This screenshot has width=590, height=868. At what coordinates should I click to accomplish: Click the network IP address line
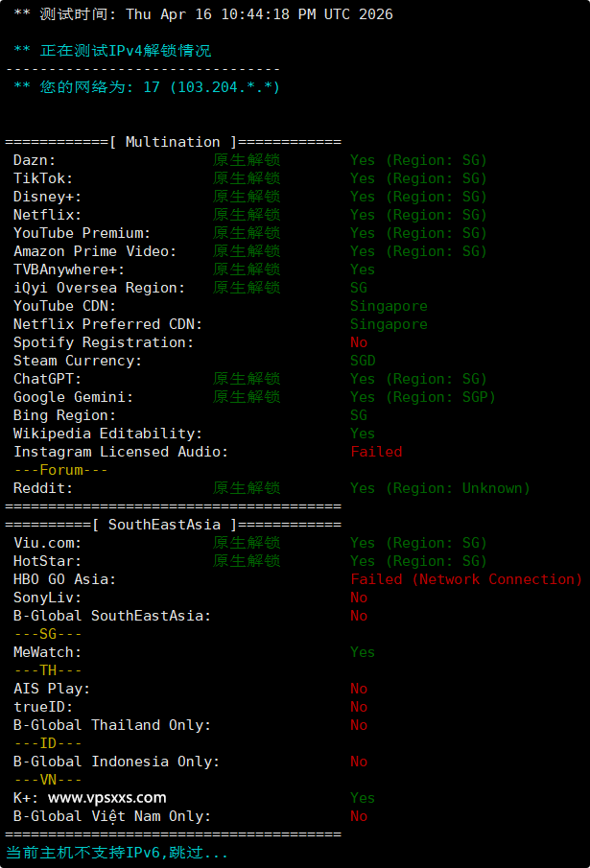tap(147, 87)
